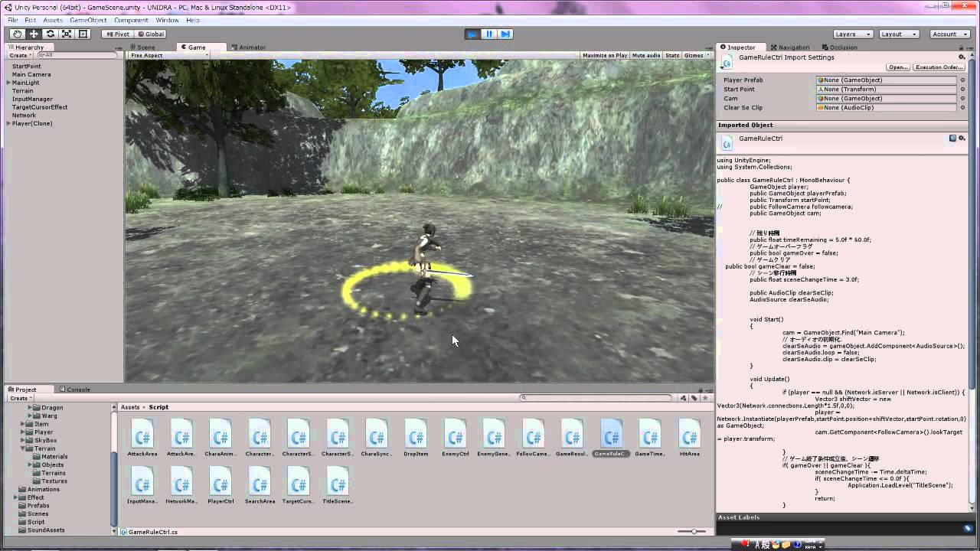Screen dimensions: 980x551
Task: Pause the running game
Action: point(488,34)
